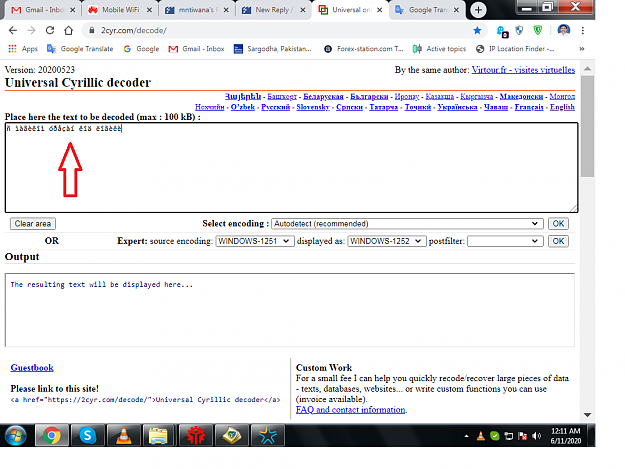This screenshot has width=625, height=469.
Task: Switch to the Mobile WiFi tab
Action: click(x=120, y=10)
